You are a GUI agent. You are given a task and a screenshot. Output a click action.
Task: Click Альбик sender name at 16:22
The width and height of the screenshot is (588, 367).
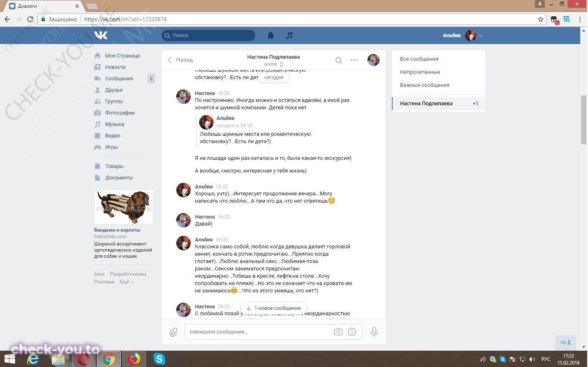tap(204, 187)
